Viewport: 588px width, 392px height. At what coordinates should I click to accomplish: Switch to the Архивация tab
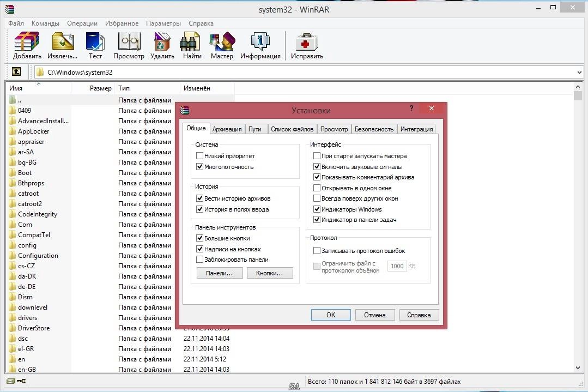tap(227, 129)
